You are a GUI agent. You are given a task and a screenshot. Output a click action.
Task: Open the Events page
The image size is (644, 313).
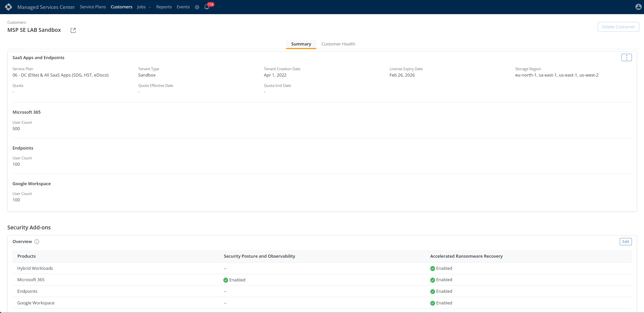pyautogui.click(x=183, y=7)
